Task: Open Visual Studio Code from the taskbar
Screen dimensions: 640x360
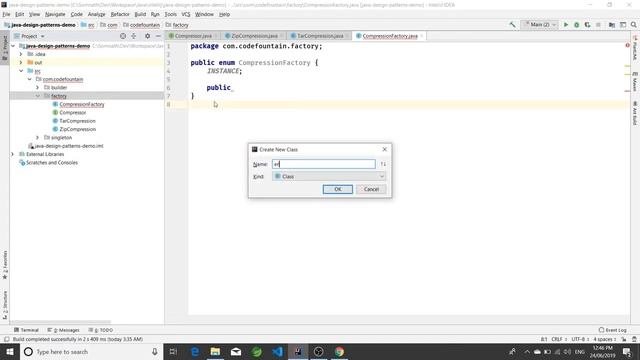Action: pos(278,351)
